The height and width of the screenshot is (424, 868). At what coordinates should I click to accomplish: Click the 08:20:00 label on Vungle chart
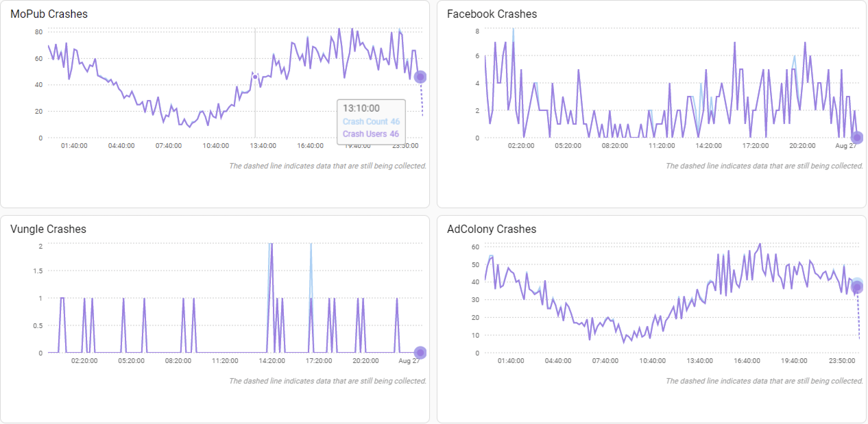[x=178, y=361]
